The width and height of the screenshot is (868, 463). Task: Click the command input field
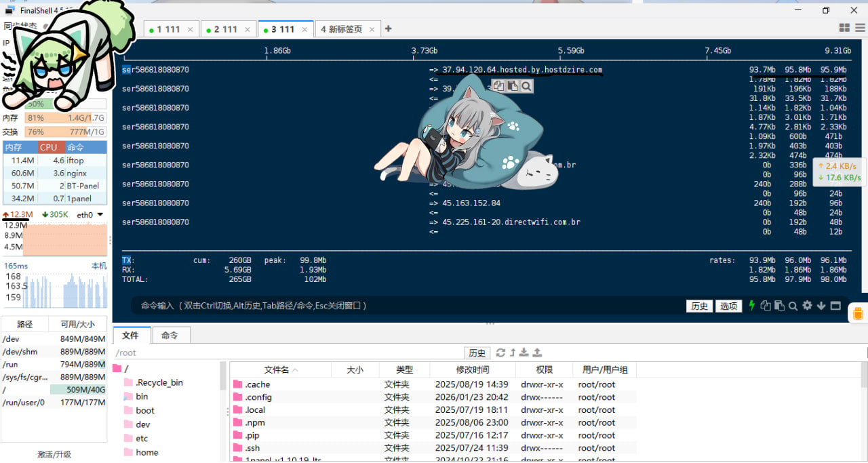(407, 306)
